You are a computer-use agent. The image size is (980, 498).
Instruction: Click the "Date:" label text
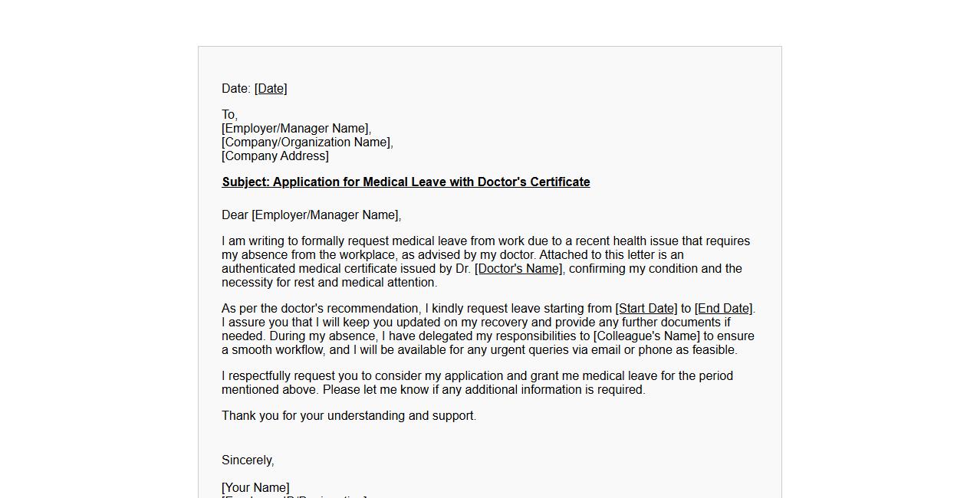(x=236, y=89)
